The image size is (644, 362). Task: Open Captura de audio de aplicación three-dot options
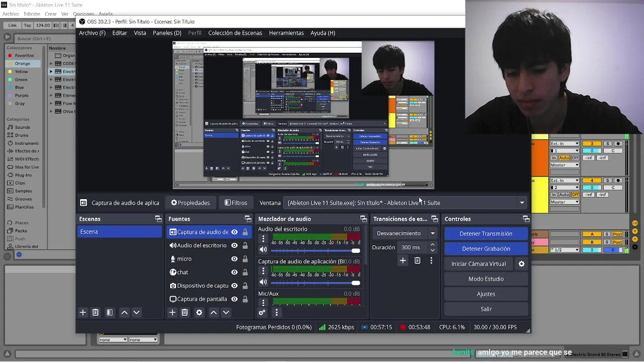click(x=263, y=271)
